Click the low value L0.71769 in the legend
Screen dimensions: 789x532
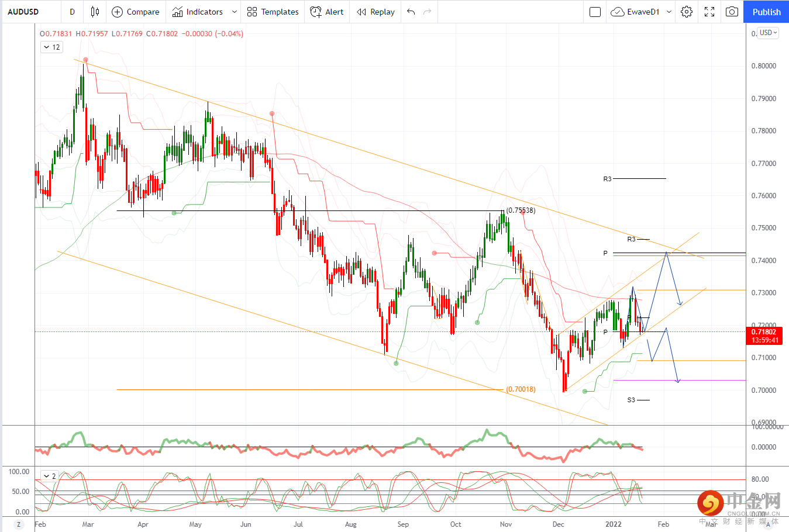pos(127,33)
